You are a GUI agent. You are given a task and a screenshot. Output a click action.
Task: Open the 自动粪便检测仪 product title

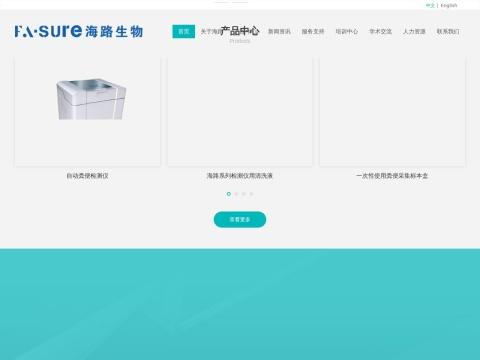(x=87, y=176)
